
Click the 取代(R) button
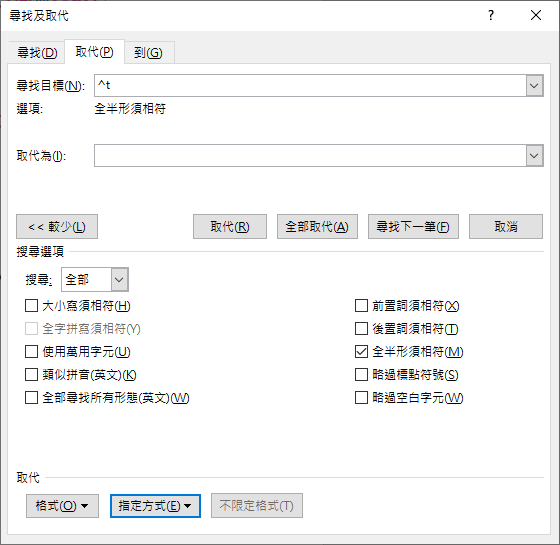[x=230, y=226]
